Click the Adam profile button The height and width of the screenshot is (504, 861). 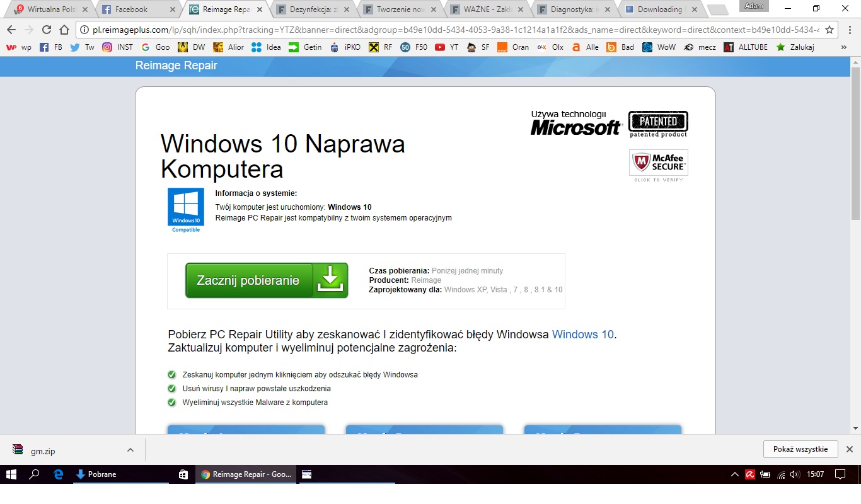pyautogui.click(x=754, y=6)
